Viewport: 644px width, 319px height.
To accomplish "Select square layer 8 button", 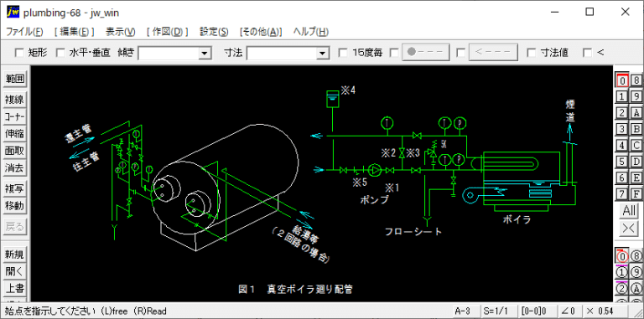I will click(636, 80).
